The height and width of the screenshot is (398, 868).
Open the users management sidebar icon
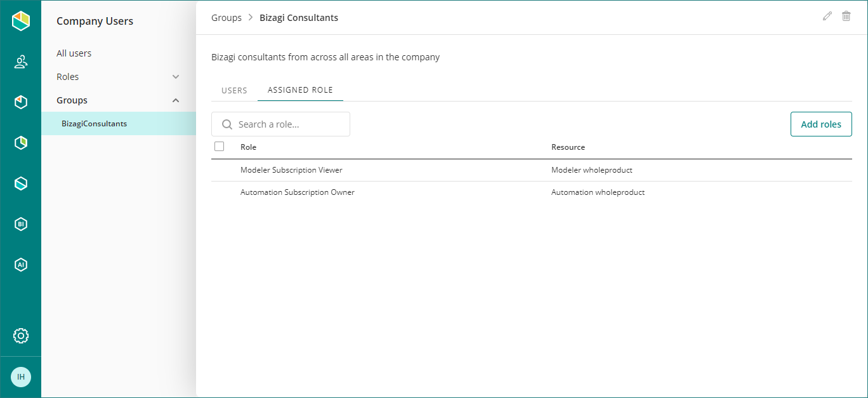tap(21, 62)
